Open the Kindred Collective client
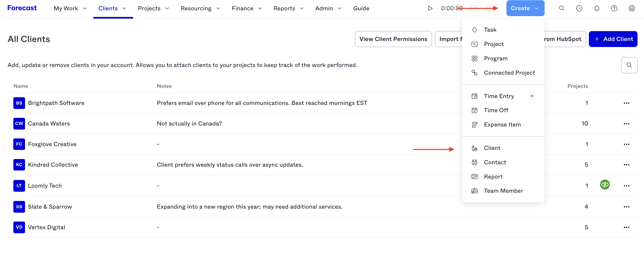The image size is (644, 274). tap(53, 165)
